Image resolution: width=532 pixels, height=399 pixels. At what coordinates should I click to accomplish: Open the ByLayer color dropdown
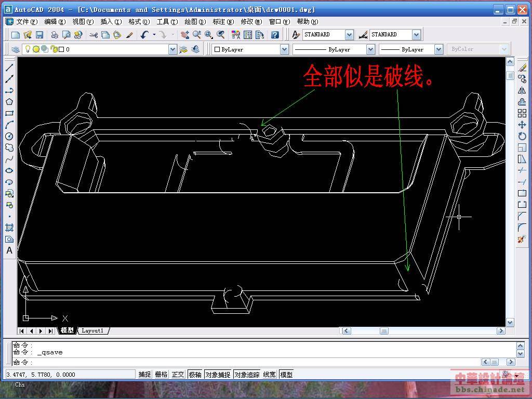click(284, 49)
